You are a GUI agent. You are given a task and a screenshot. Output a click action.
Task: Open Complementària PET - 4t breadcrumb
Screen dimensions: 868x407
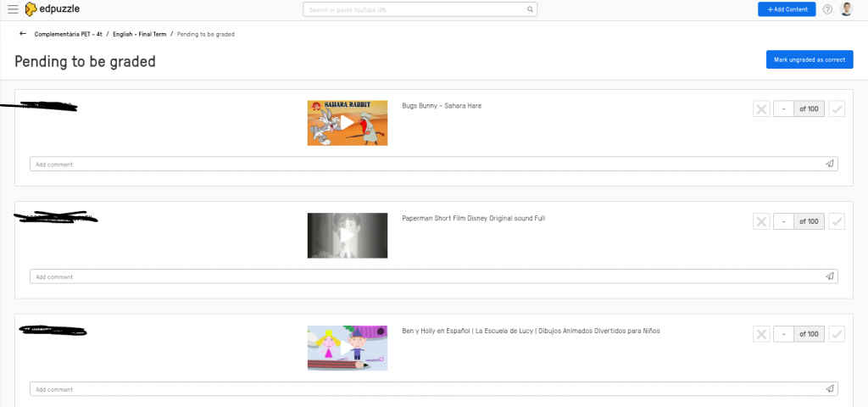[x=68, y=34]
